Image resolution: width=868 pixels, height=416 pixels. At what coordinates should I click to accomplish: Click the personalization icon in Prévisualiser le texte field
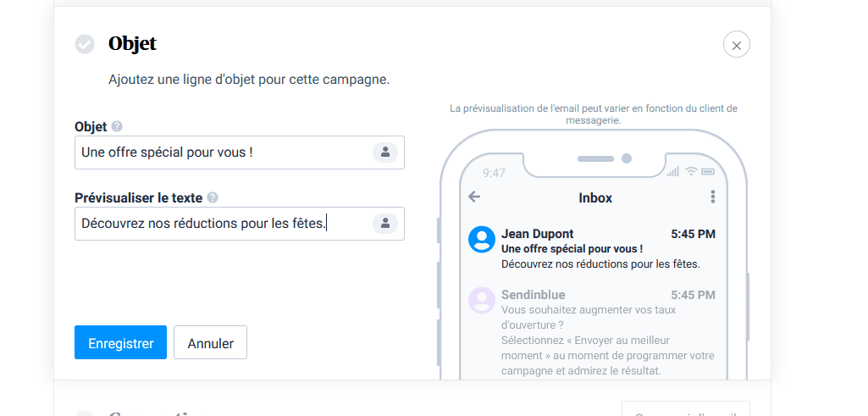click(385, 224)
